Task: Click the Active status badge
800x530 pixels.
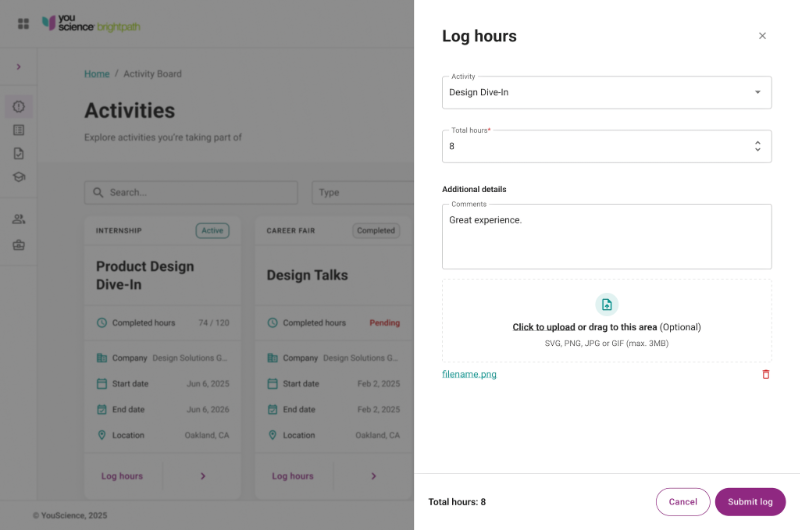Action: [212, 231]
